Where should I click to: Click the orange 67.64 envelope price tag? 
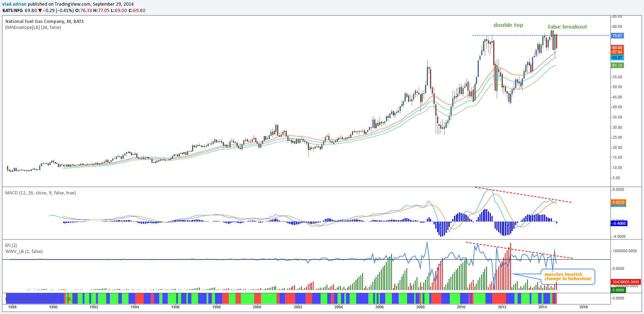(617, 52)
